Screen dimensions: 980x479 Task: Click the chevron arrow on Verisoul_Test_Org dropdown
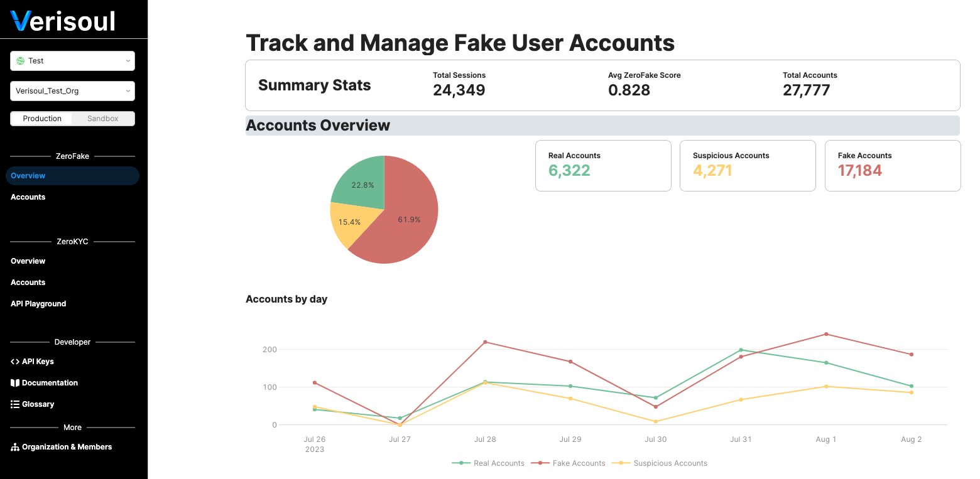tap(128, 91)
